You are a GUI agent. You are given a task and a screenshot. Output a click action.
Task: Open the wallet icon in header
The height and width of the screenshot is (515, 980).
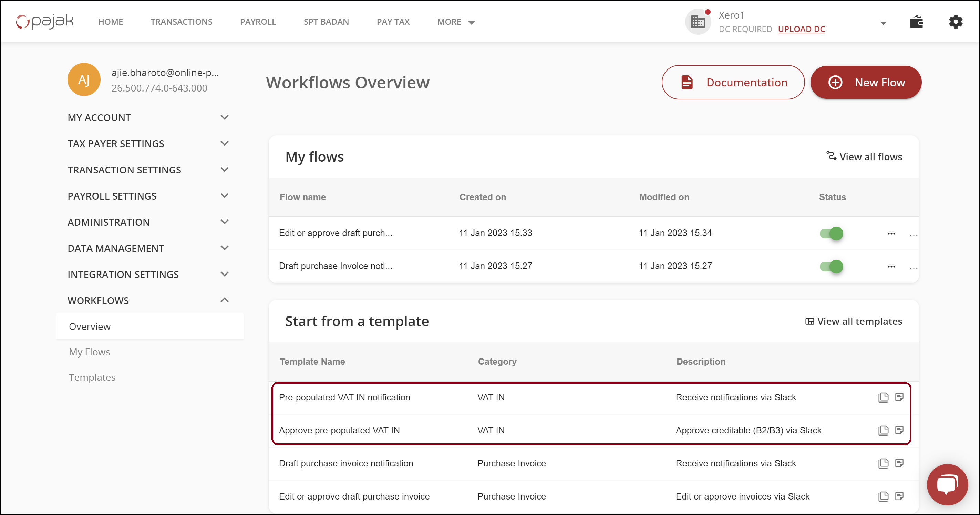coord(916,22)
